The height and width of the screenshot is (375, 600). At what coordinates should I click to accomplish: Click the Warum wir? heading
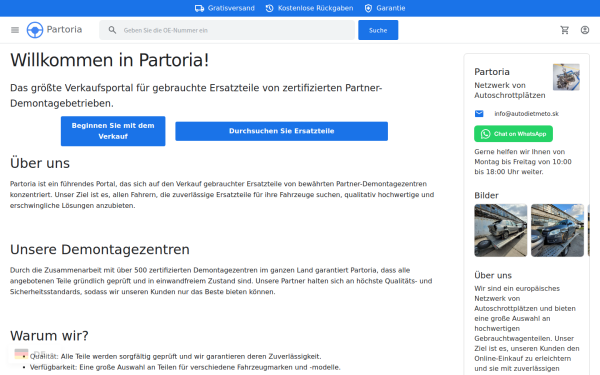(49, 336)
